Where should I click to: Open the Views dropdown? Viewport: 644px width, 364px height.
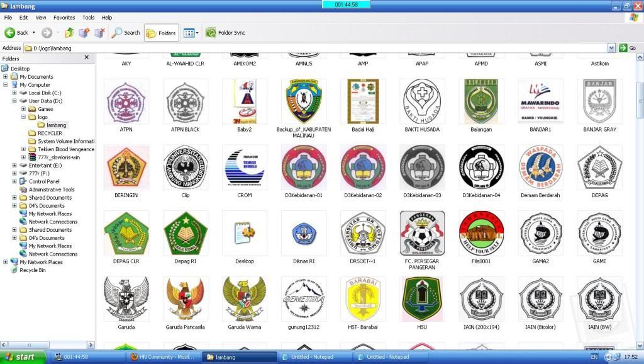[x=191, y=33]
